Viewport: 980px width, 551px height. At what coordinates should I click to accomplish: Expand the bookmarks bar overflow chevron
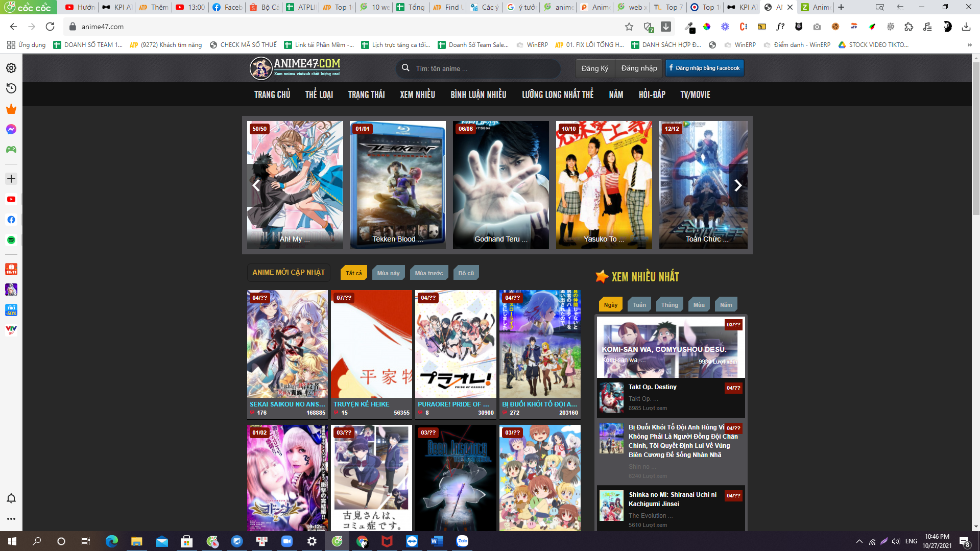969,45
